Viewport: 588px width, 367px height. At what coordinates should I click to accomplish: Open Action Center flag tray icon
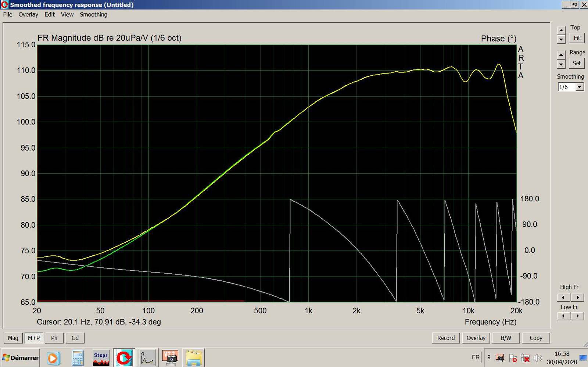tap(513, 357)
